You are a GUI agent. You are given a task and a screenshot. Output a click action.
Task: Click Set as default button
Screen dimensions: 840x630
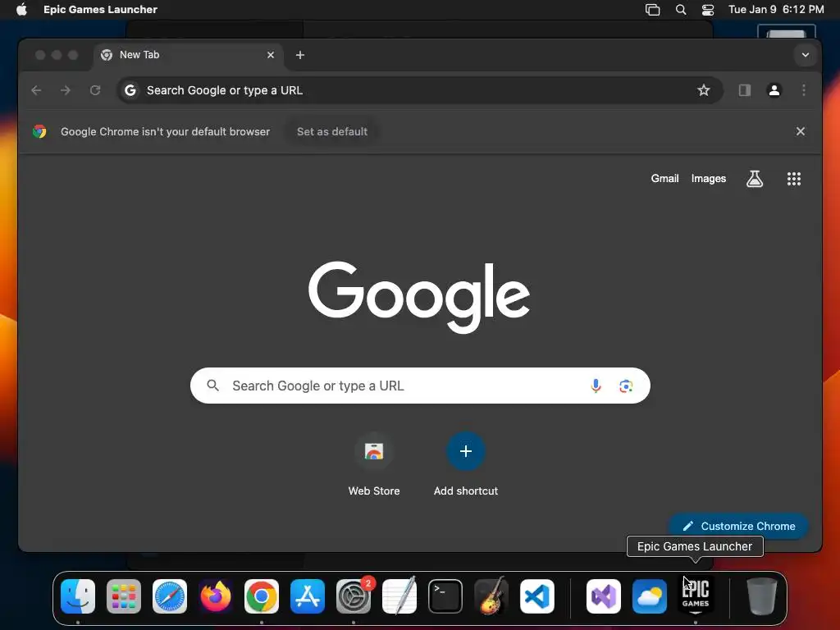click(x=332, y=132)
